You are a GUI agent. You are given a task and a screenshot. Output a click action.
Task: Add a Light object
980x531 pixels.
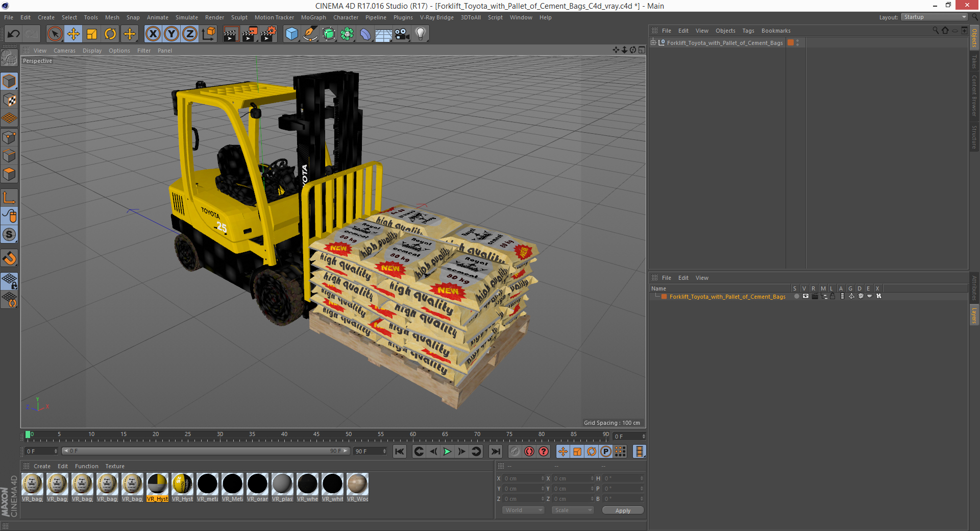point(421,34)
